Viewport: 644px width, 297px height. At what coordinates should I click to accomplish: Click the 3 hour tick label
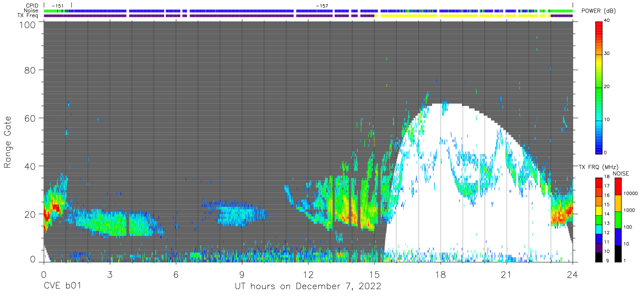pos(110,274)
